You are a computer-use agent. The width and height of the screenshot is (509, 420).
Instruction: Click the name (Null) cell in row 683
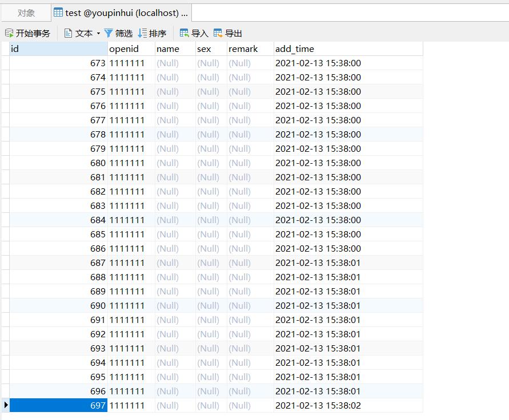(175, 205)
